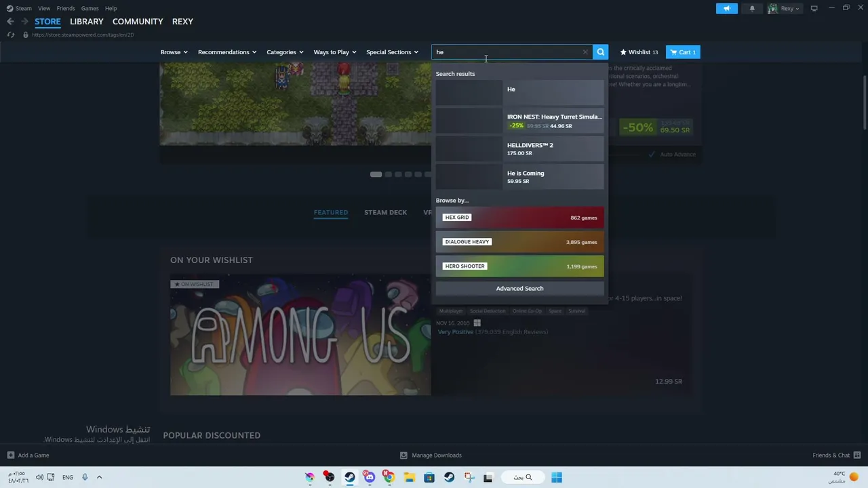This screenshot has height=488, width=868.
Task: Open File Explorer from the taskbar
Action: [x=409, y=477]
